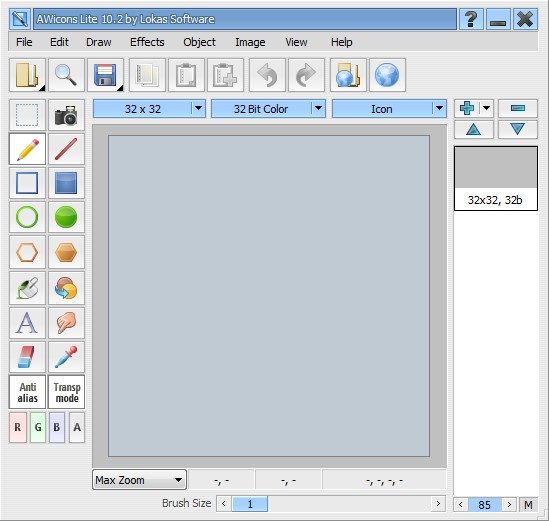Select the Pencil tool
The height and width of the screenshot is (521, 549).
(x=27, y=149)
